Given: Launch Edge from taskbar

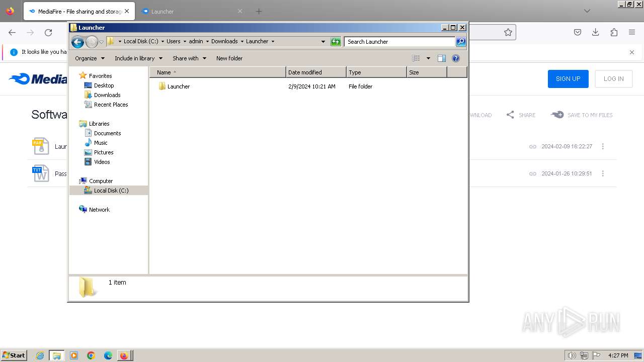Looking at the screenshot, I should (x=108, y=355).
